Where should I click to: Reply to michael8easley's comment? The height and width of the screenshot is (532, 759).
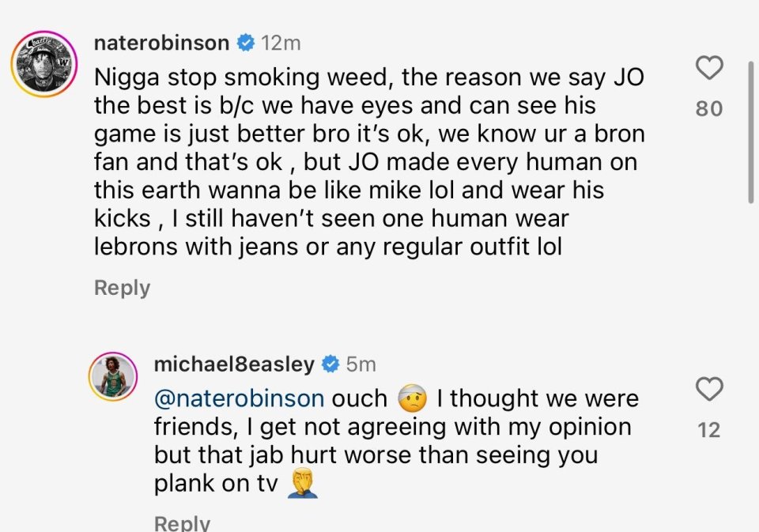coord(182,523)
